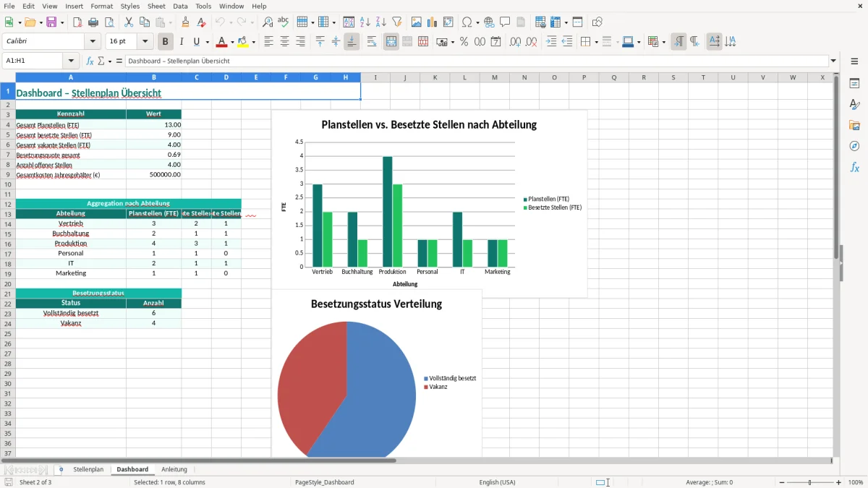This screenshot has width=868, height=488.
Task: Click the Cut scissors icon
Action: [128, 22]
